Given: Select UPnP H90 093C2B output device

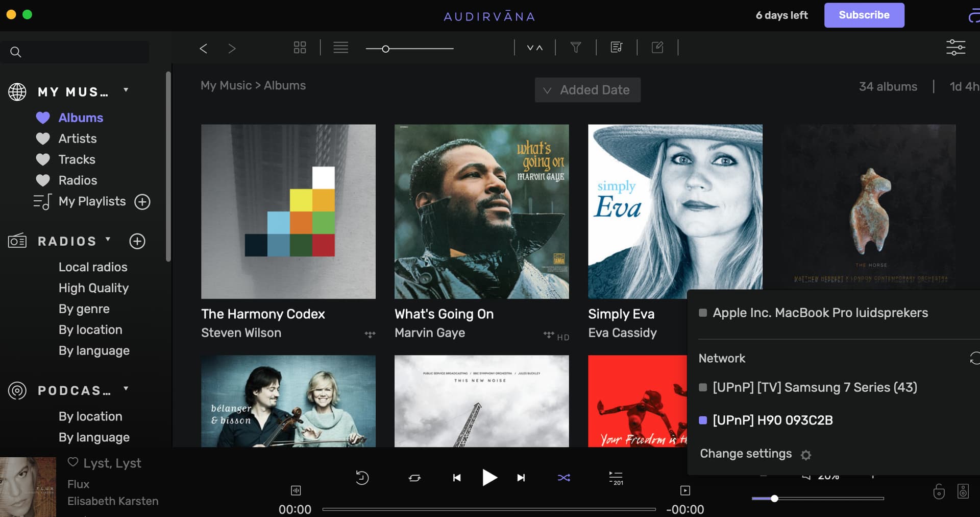Looking at the screenshot, I should point(772,420).
